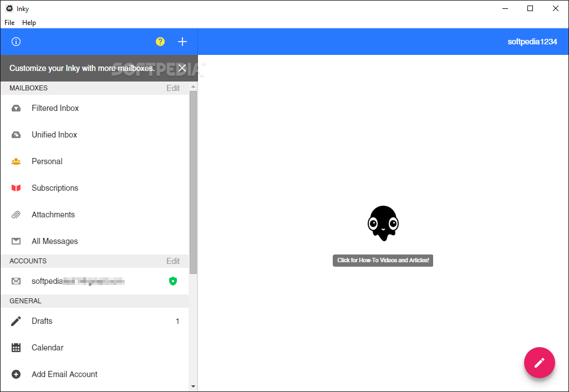
Task: Click the Calendar grid icon
Action: (x=16, y=347)
